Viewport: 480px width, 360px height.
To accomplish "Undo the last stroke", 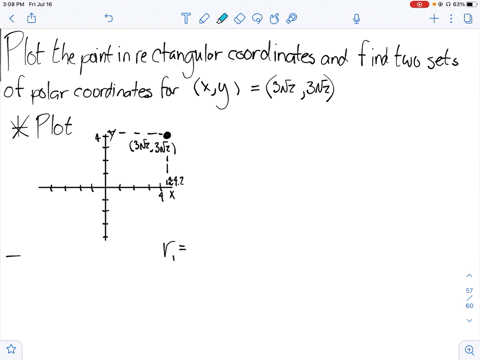I will 109,18.
